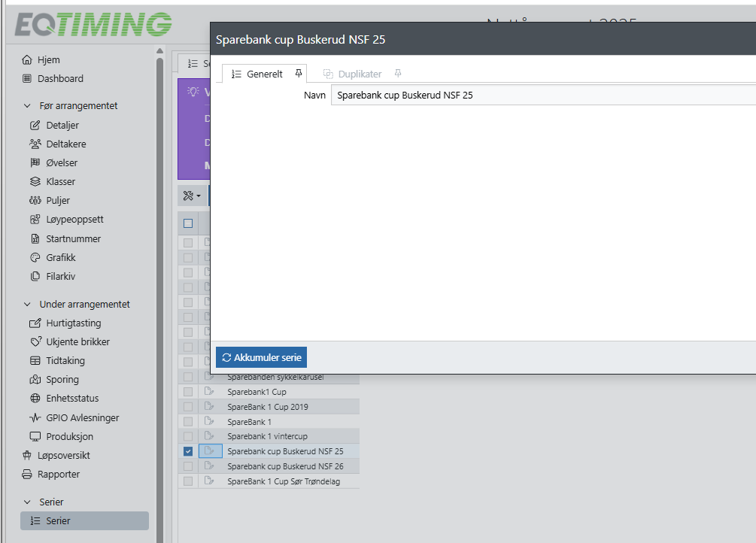
Task: Open Detaljer page
Action: click(x=54, y=126)
